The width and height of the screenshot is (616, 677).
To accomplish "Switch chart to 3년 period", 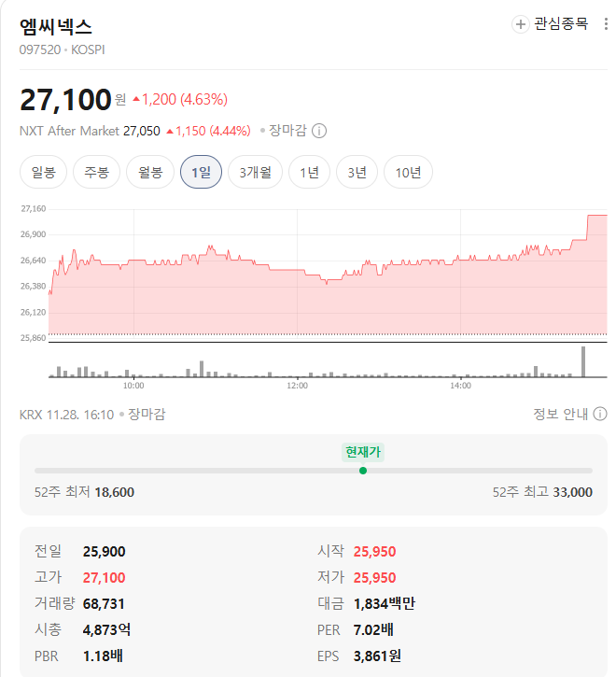I will coord(357,172).
